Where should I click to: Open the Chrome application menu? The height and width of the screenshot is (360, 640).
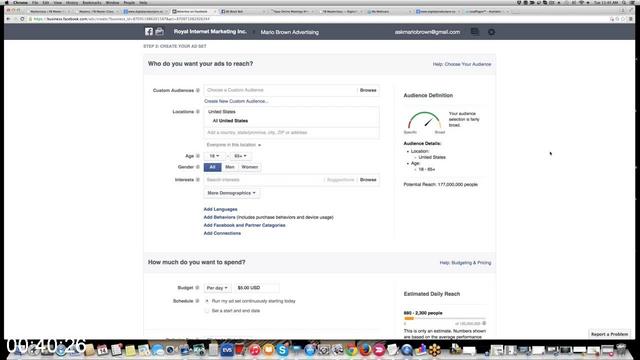(x=20, y=2)
